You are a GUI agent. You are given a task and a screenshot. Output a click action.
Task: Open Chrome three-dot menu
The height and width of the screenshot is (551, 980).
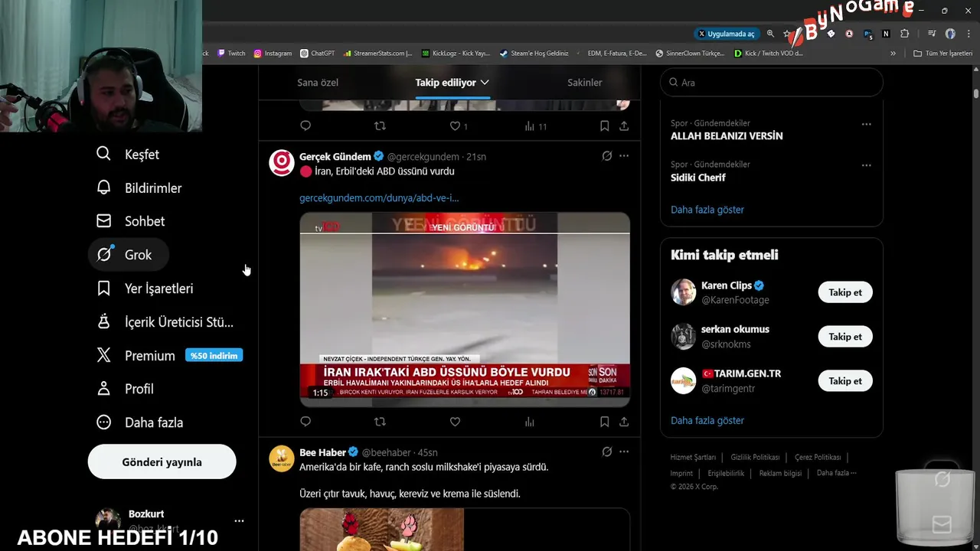click(969, 34)
